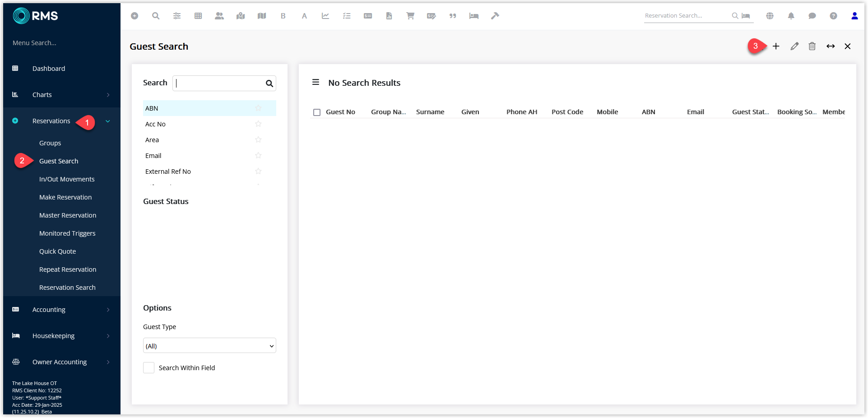
Task: Click the shopping cart toolbar icon
Action: coord(410,16)
